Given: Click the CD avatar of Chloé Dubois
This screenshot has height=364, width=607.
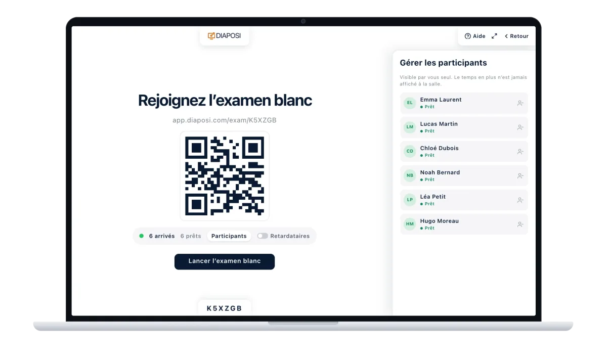Looking at the screenshot, I should [x=410, y=151].
